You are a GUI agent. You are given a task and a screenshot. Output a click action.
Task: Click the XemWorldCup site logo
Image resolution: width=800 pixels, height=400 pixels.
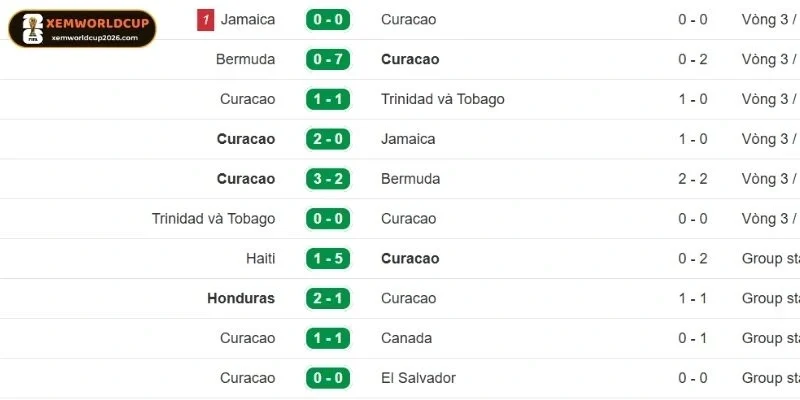(x=82, y=28)
